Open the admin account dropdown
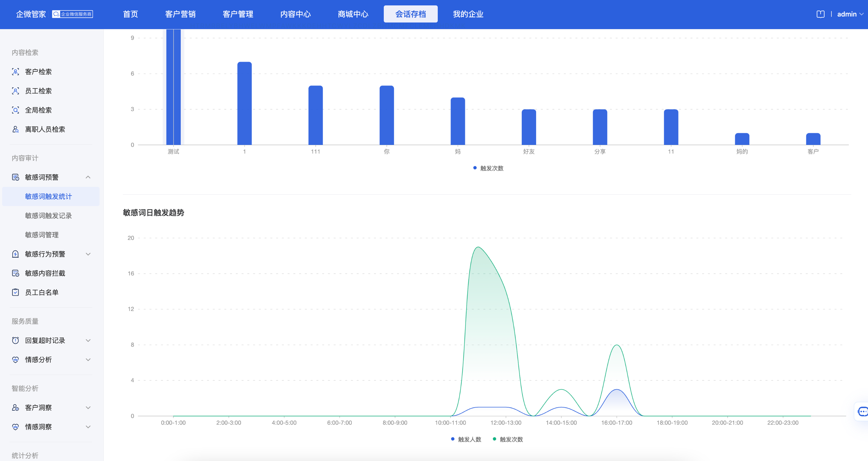This screenshot has width=868, height=461. coord(850,14)
